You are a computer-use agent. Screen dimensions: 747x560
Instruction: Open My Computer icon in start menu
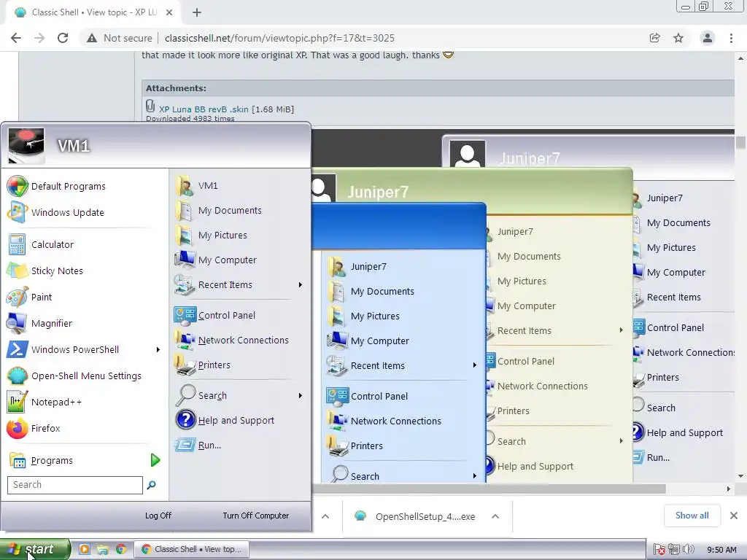click(185, 260)
